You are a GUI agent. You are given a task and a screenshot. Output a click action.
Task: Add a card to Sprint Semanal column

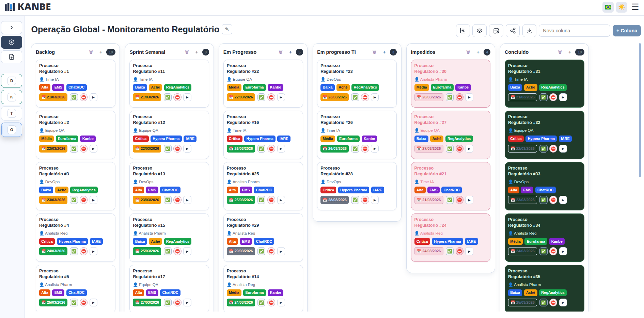pyautogui.click(x=197, y=52)
